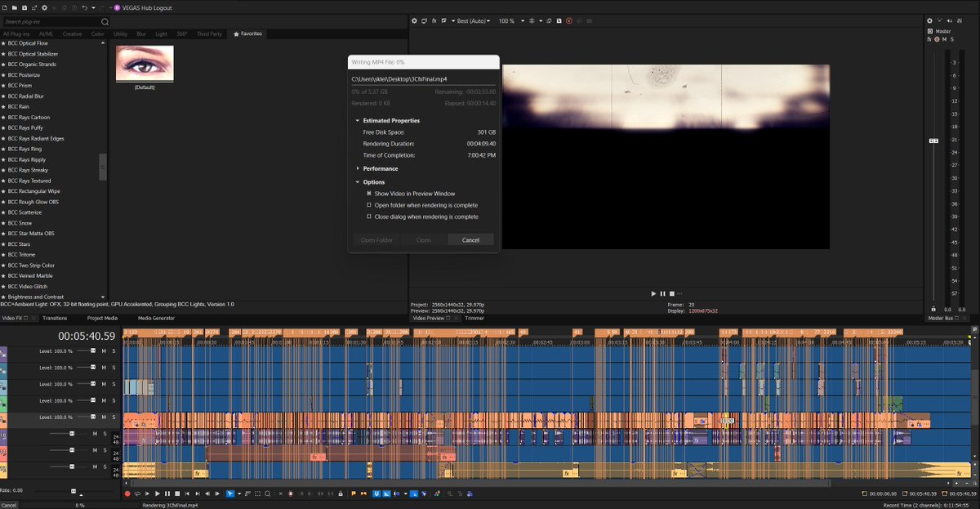The width and height of the screenshot is (980, 509).
Task: Click Go to Start on transport
Action: (x=187, y=493)
